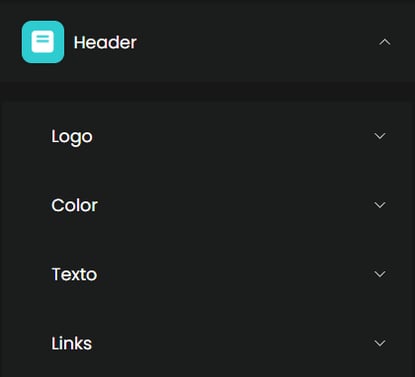Click the down arrow beside Color
This screenshot has height=377, width=415.
pyautogui.click(x=380, y=205)
